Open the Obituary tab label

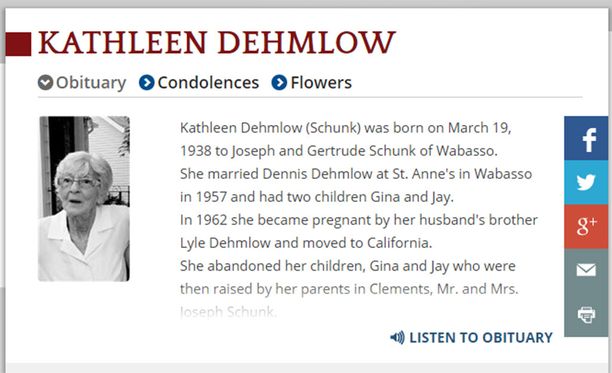[91, 83]
